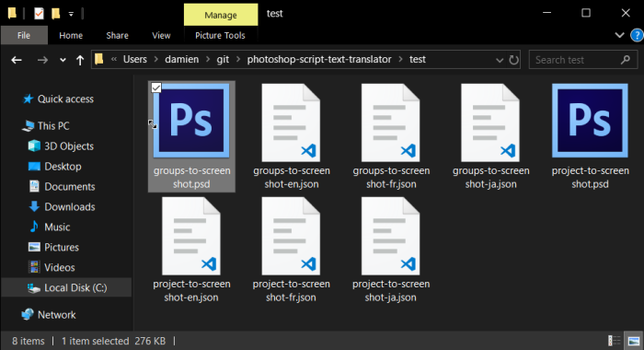
Task: Expand the ribbon with chevron
Action: click(x=620, y=35)
